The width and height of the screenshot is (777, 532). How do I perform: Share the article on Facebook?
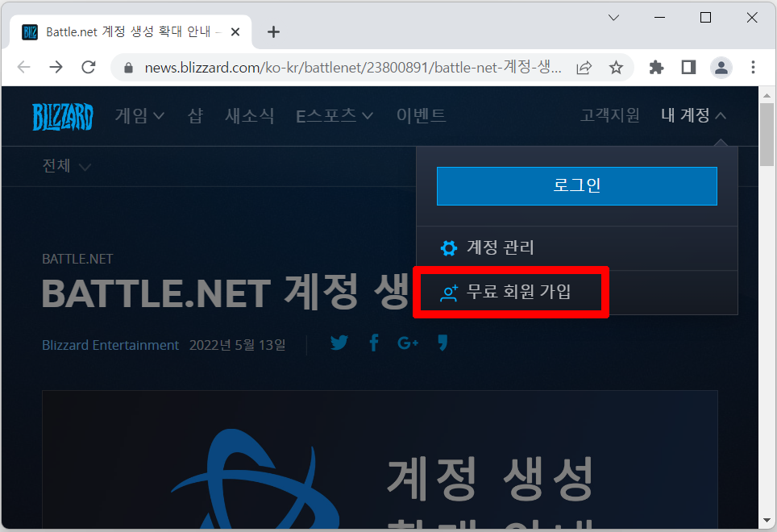tap(374, 343)
